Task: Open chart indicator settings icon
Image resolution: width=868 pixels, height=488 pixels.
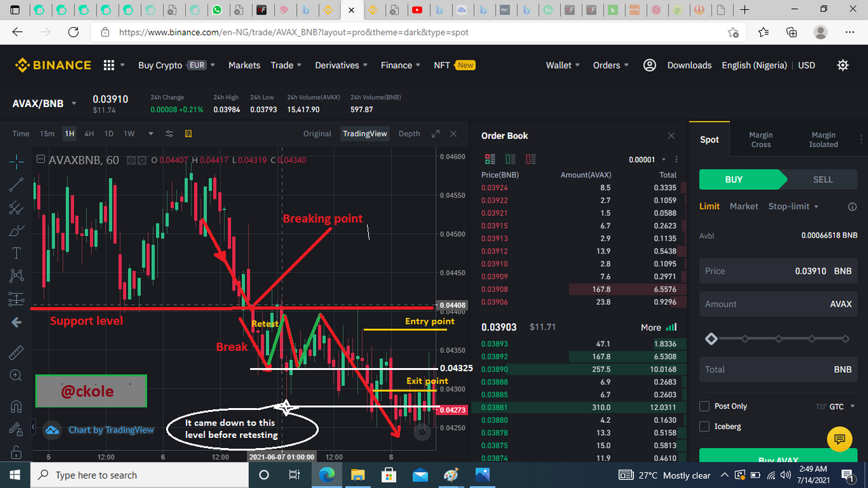Action: pos(170,134)
